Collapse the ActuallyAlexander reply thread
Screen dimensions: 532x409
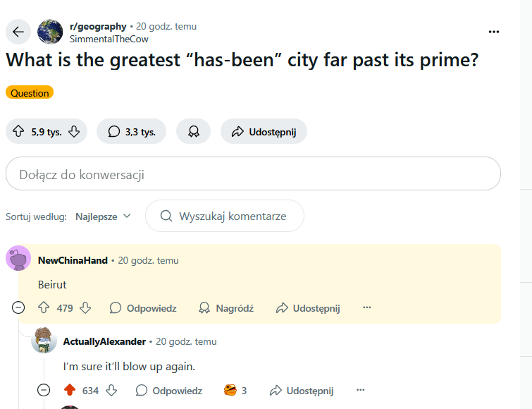tap(44, 391)
